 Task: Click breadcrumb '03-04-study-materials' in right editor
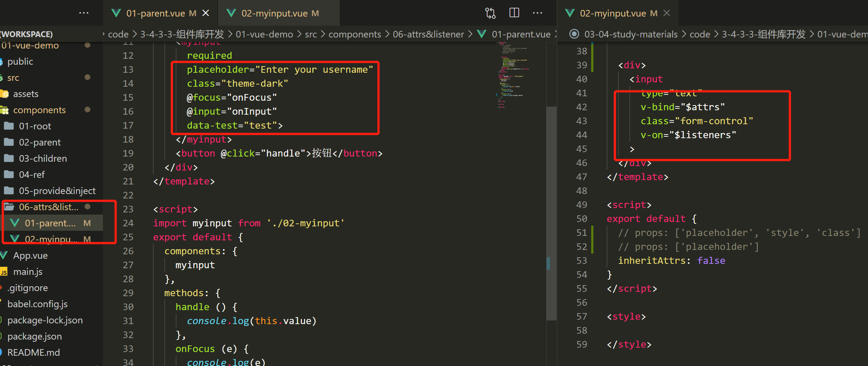(x=631, y=34)
